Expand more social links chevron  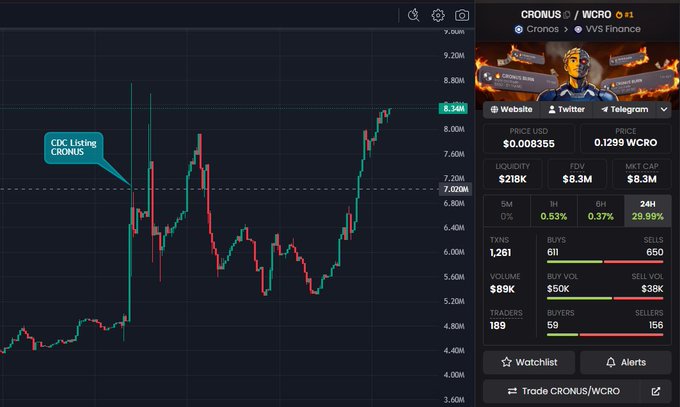pyautogui.click(x=664, y=109)
